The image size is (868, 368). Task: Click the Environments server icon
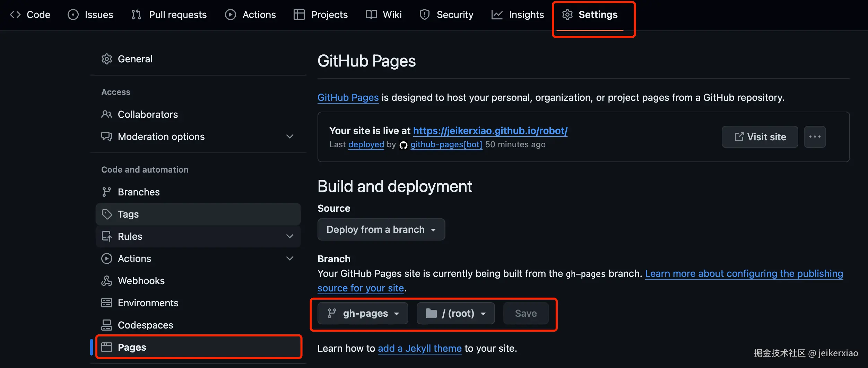(x=107, y=303)
